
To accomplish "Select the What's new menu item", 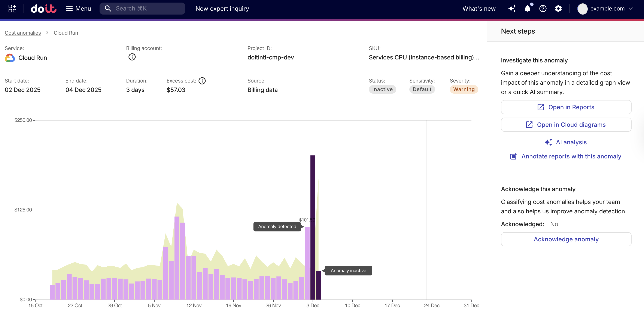I will coord(479,8).
